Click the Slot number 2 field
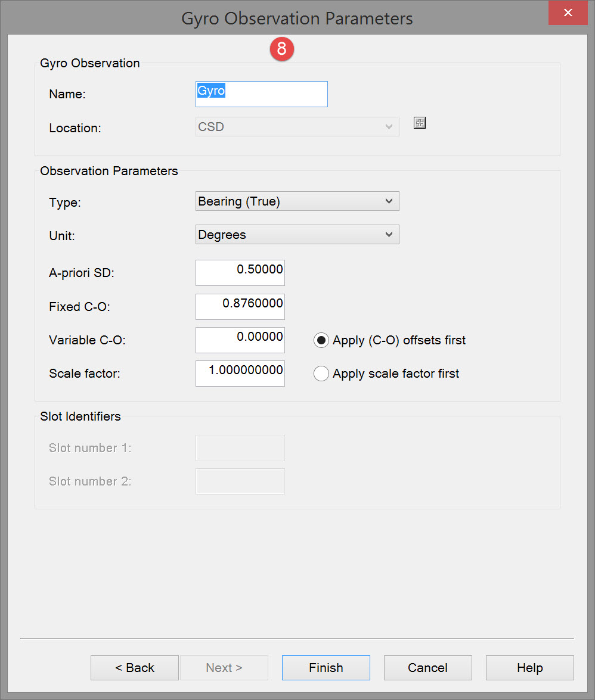 240,481
